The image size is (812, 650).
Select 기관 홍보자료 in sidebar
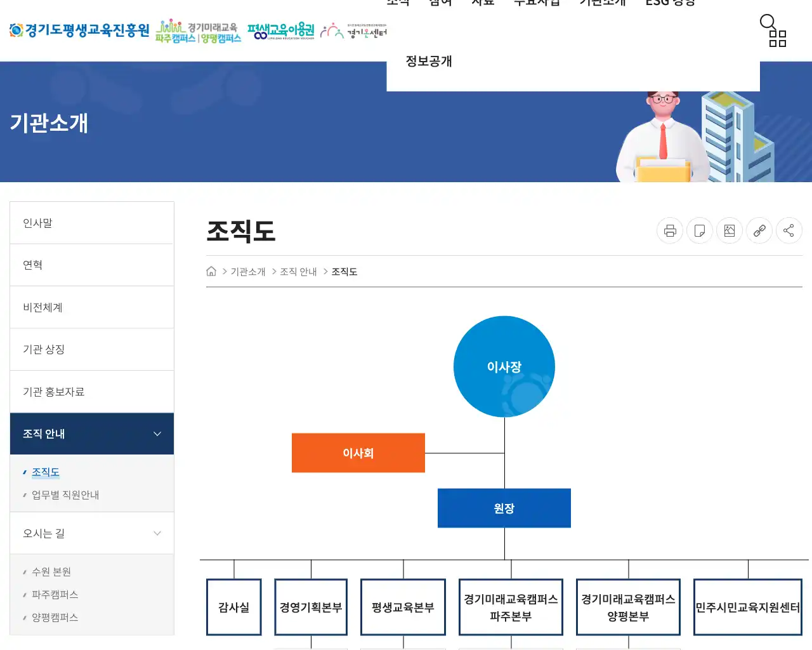pos(92,392)
